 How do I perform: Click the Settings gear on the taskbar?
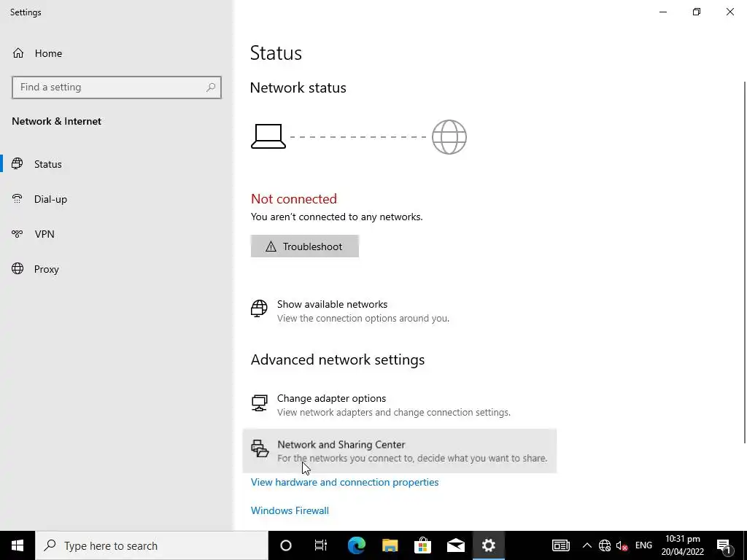pyautogui.click(x=489, y=545)
